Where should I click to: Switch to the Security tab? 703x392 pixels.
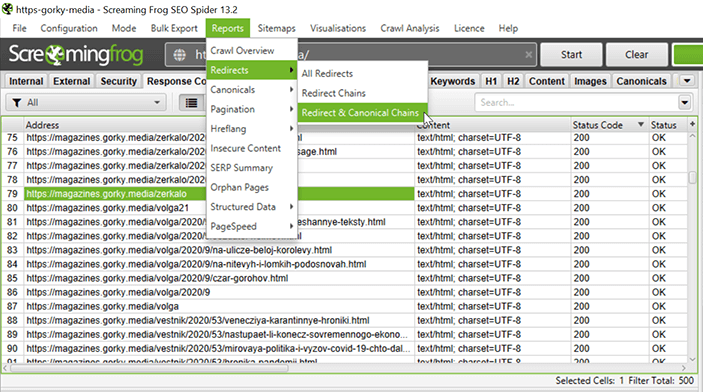pyautogui.click(x=118, y=81)
